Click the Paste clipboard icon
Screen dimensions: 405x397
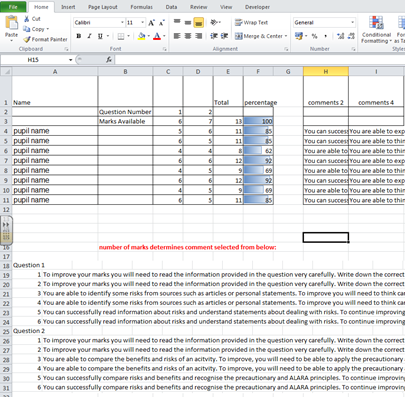click(11, 23)
